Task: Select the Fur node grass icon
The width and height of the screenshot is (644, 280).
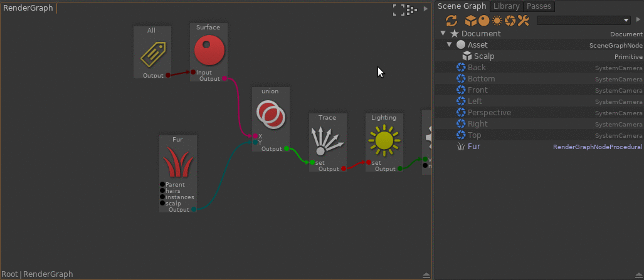Action: click(177, 163)
